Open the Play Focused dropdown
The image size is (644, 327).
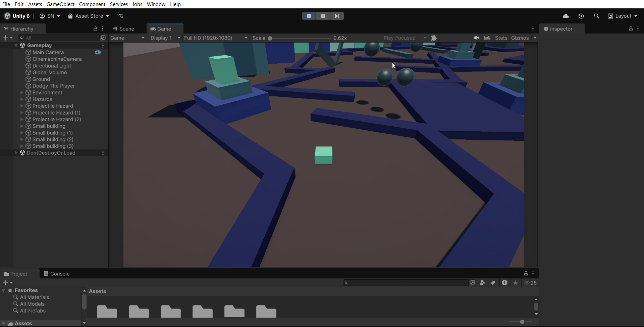[x=405, y=38]
